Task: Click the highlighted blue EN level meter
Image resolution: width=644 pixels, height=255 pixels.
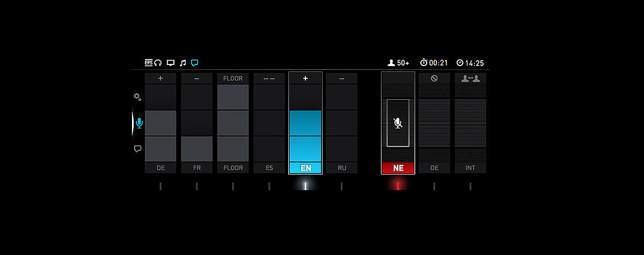Action: (305, 135)
